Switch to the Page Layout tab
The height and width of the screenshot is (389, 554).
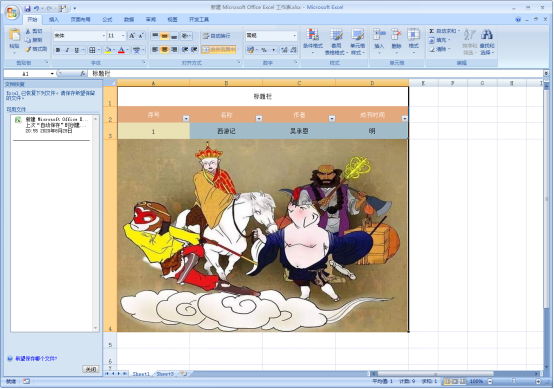80,19
